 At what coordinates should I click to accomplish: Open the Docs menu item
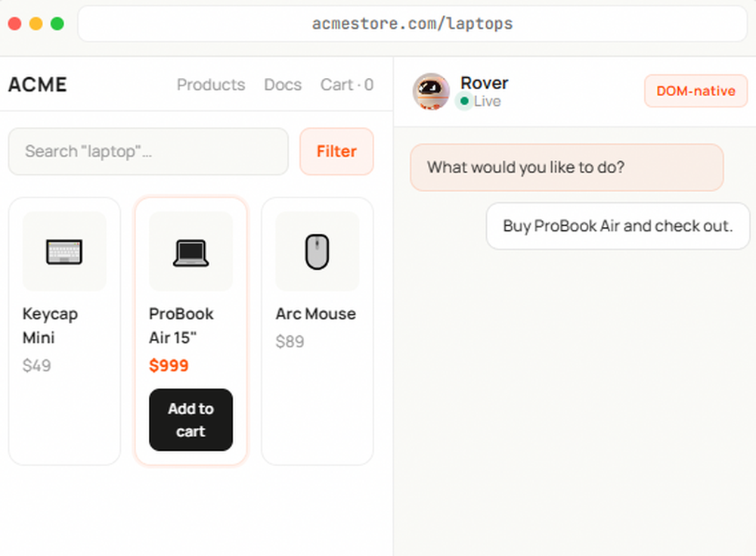point(283,85)
